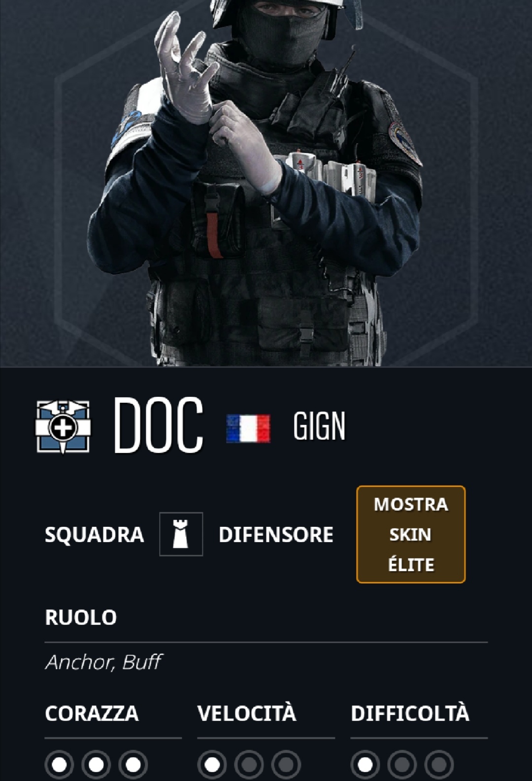Select the first Difficoltà dot
532x781 pixels.
pos(365,765)
